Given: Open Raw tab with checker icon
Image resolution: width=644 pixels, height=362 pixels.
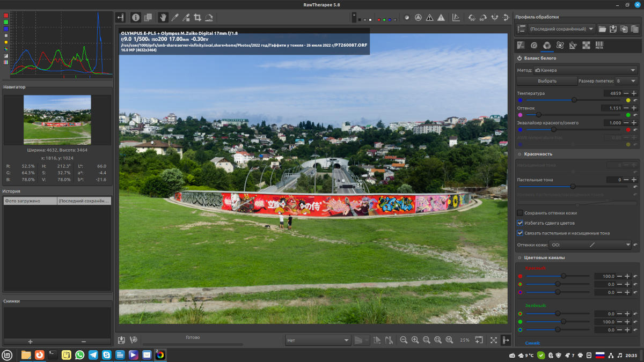Looking at the screenshot, I should (x=586, y=46).
